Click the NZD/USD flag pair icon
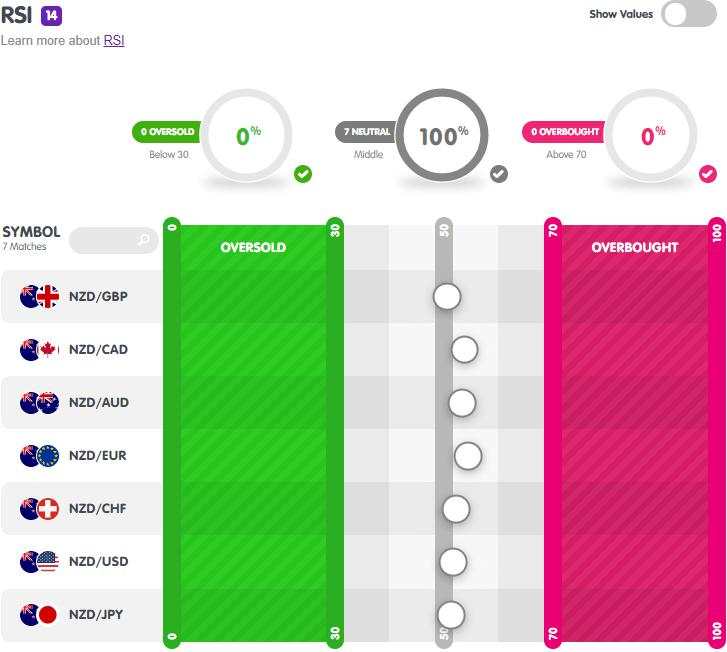Image resolution: width=727 pixels, height=652 pixels. coord(39,562)
